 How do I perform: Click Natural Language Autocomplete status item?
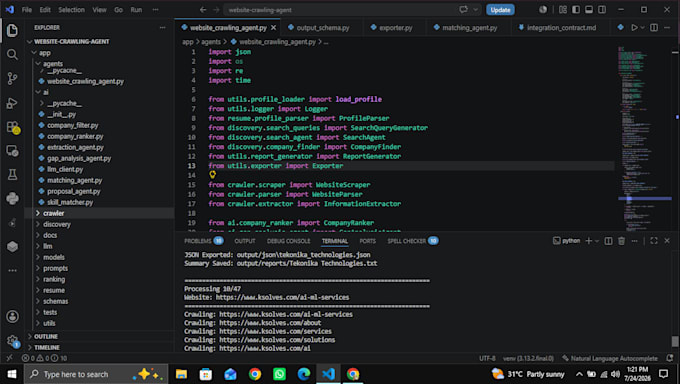[x=610, y=358]
